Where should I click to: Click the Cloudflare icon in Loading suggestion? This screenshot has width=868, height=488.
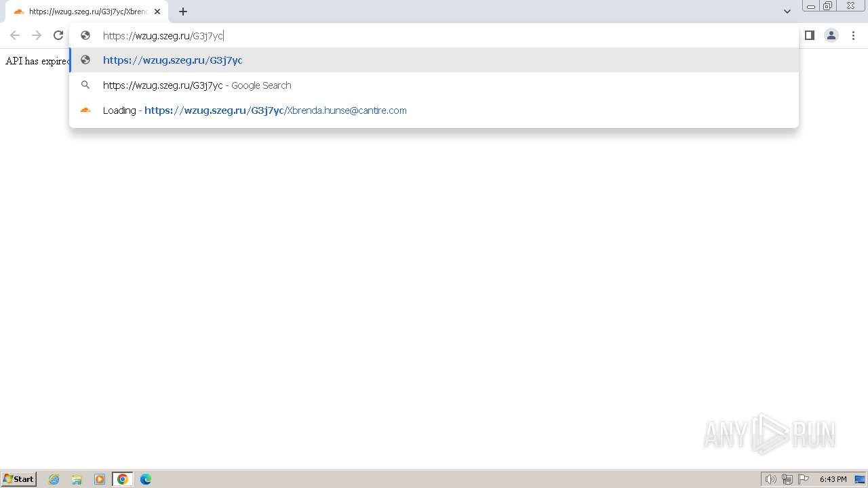point(85,110)
